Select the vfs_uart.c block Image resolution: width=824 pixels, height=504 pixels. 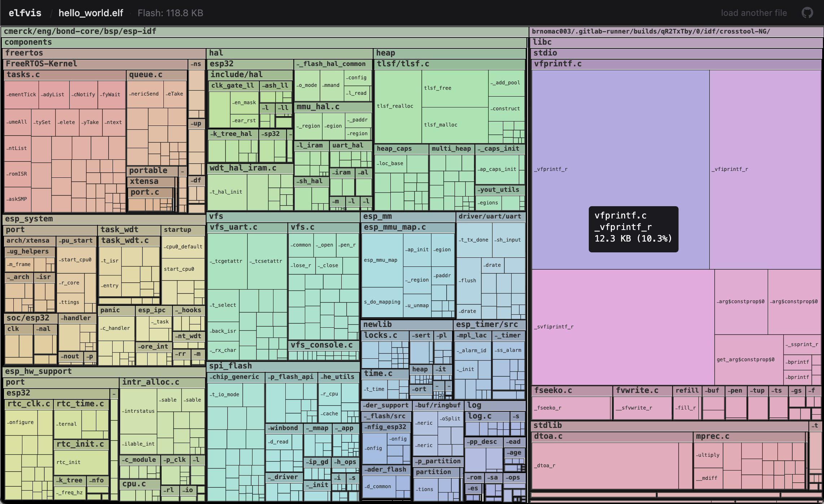coord(233,227)
